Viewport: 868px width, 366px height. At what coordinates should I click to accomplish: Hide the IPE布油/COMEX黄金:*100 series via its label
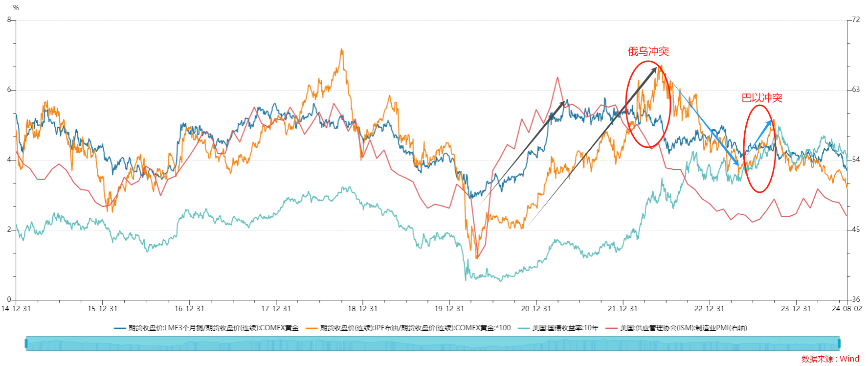click(415, 328)
